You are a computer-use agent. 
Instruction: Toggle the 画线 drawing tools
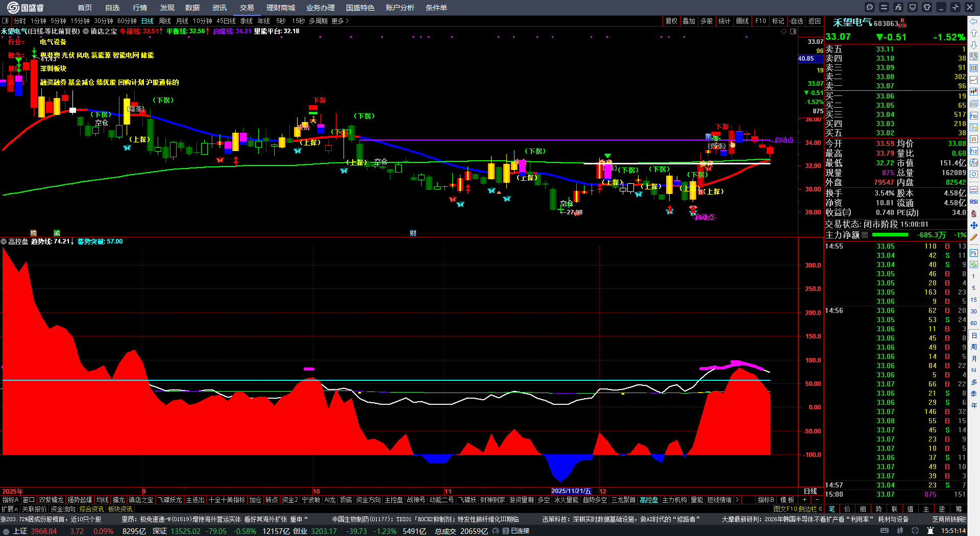click(743, 21)
